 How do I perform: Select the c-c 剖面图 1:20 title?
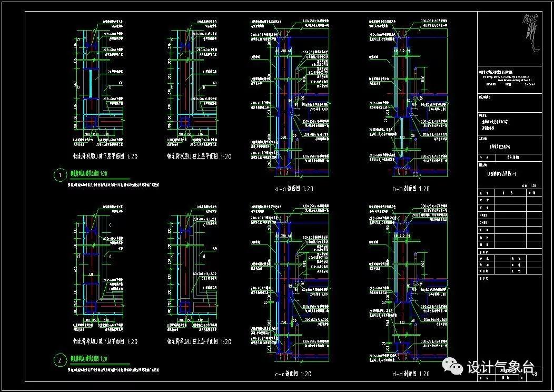tap(294, 374)
